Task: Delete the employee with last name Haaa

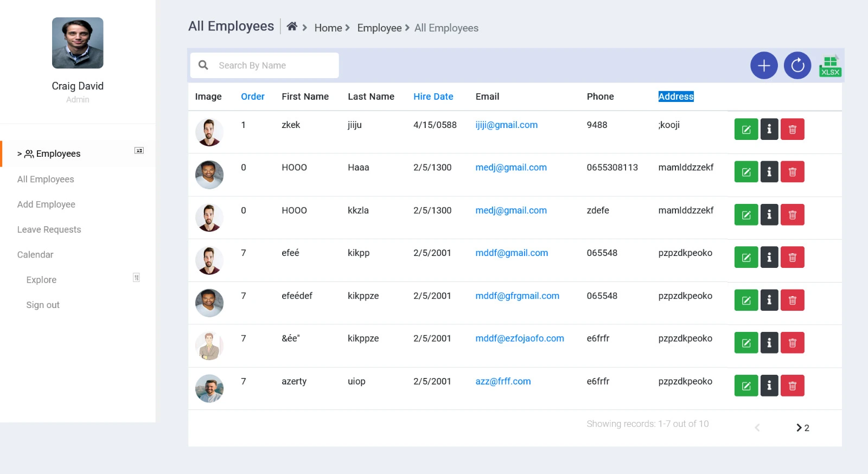Action: pos(792,172)
